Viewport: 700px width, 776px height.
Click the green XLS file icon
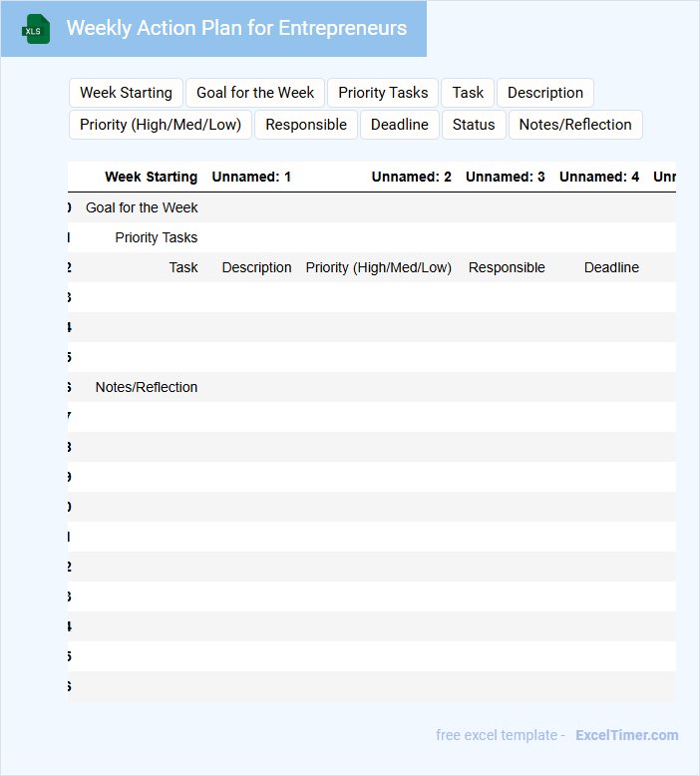pos(36,29)
